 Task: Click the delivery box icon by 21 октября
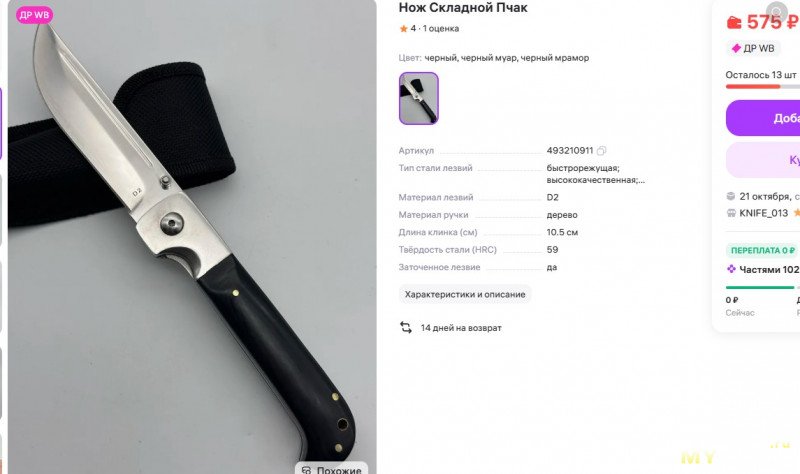click(x=731, y=196)
